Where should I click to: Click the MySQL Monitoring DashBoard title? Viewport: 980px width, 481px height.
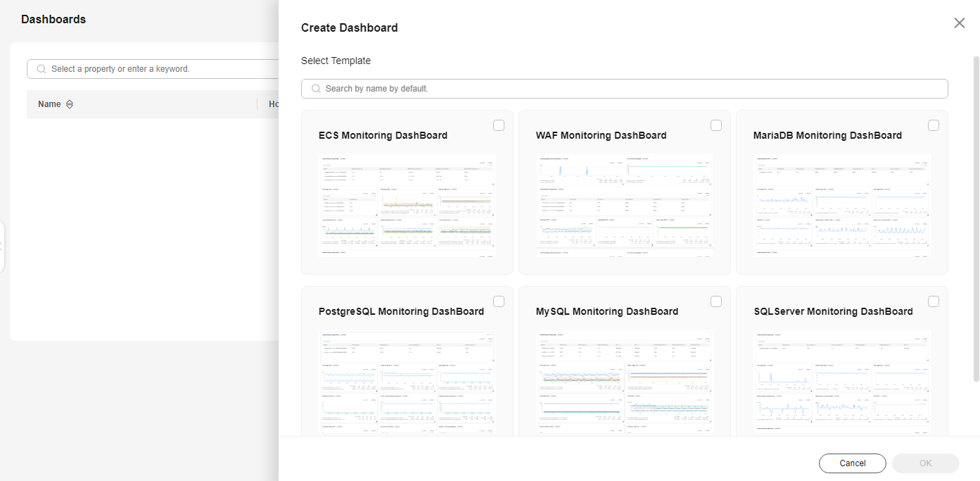pyautogui.click(x=607, y=311)
